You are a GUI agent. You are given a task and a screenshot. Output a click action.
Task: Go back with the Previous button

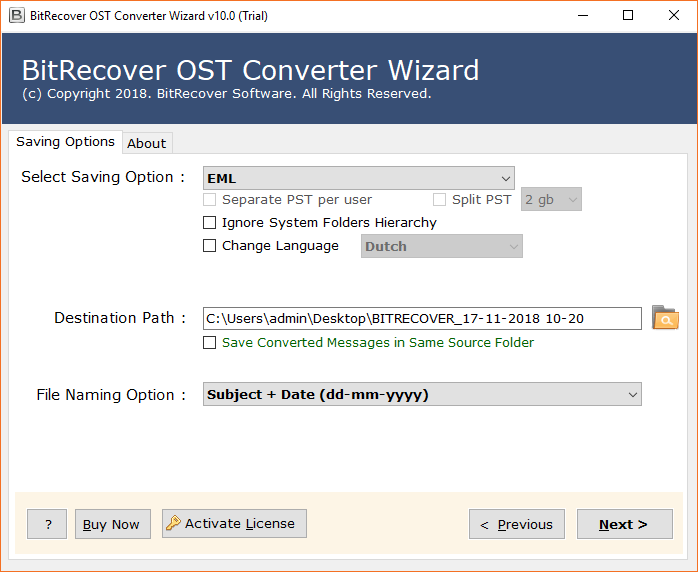(x=517, y=524)
